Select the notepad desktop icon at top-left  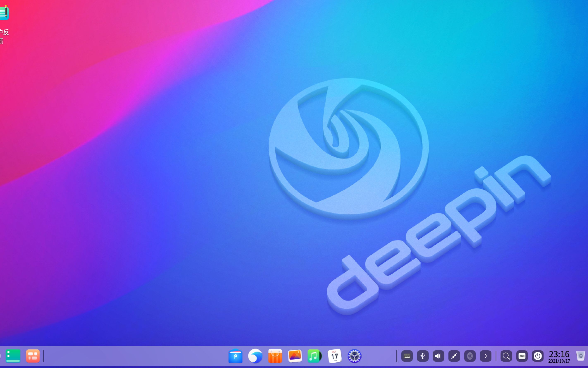click(x=4, y=13)
